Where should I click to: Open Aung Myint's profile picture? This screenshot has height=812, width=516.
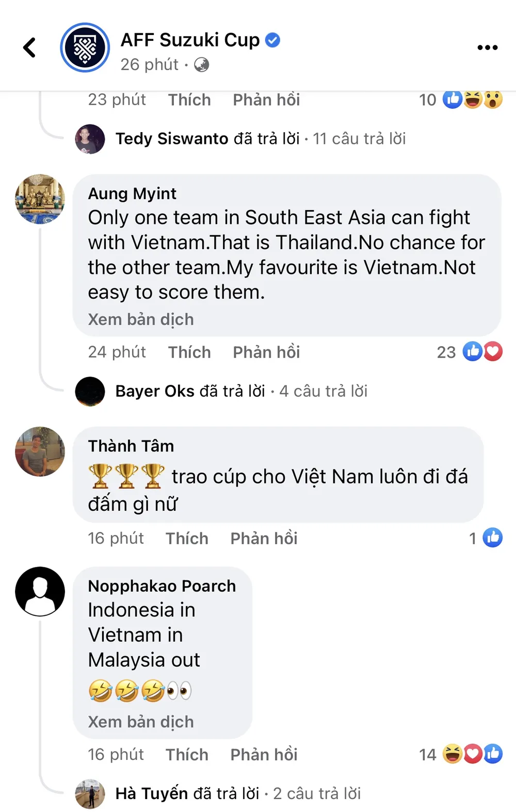pos(40,199)
